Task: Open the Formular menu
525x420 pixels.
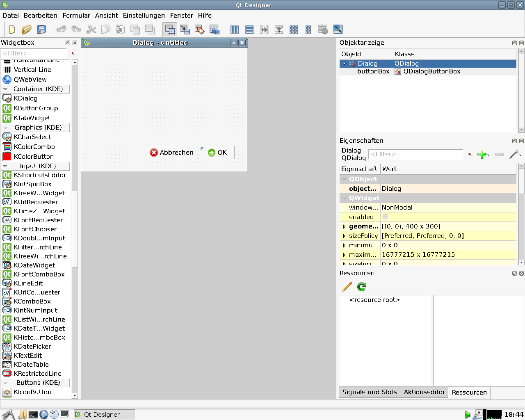Action: pyautogui.click(x=76, y=16)
